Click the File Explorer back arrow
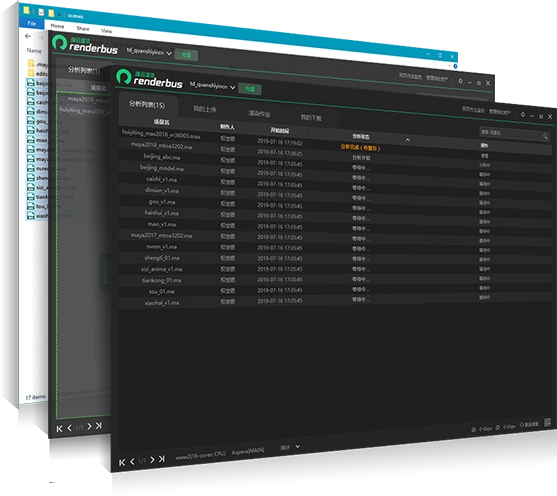This screenshot has height=496, width=557. pyautogui.click(x=28, y=36)
